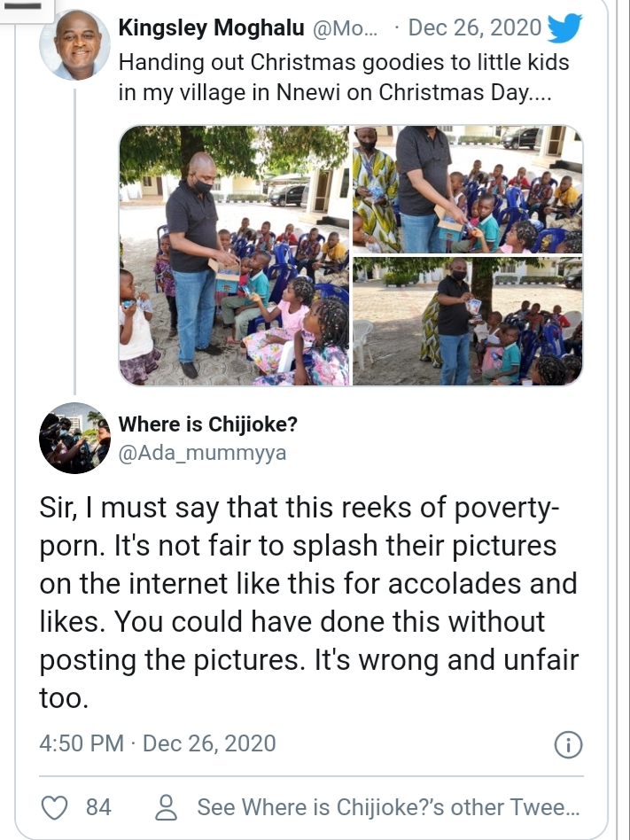
Task: Click the 84 likes count
Action: (x=98, y=807)
